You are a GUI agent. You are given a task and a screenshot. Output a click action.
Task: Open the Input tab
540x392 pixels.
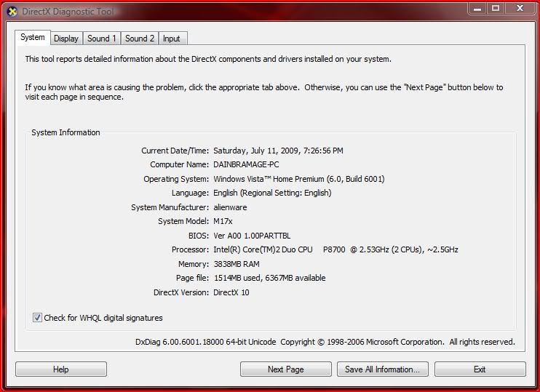coord(172,39)
